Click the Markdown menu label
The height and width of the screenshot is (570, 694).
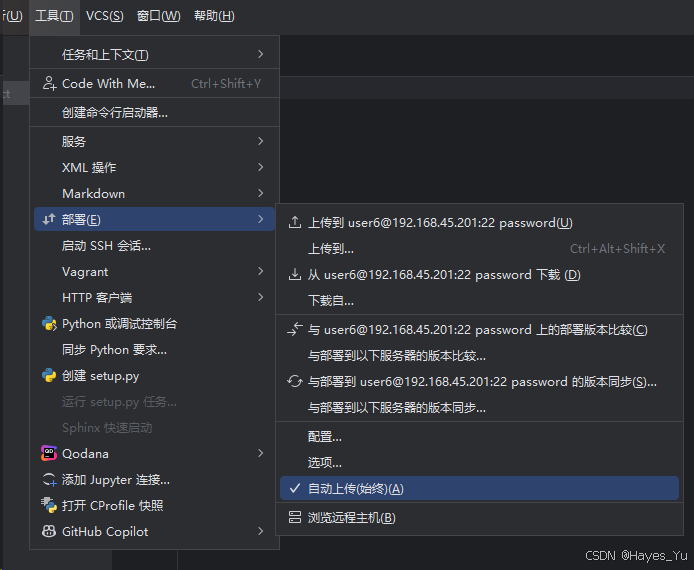pyautogui.click(x=93, y=194)
